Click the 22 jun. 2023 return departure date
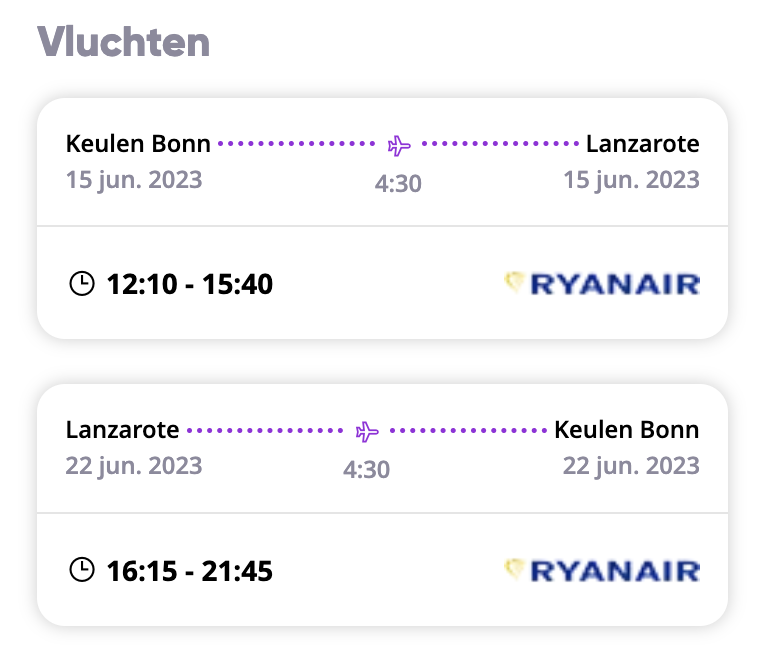The height and width of the screenshot is (654, 760). point(134,466)
